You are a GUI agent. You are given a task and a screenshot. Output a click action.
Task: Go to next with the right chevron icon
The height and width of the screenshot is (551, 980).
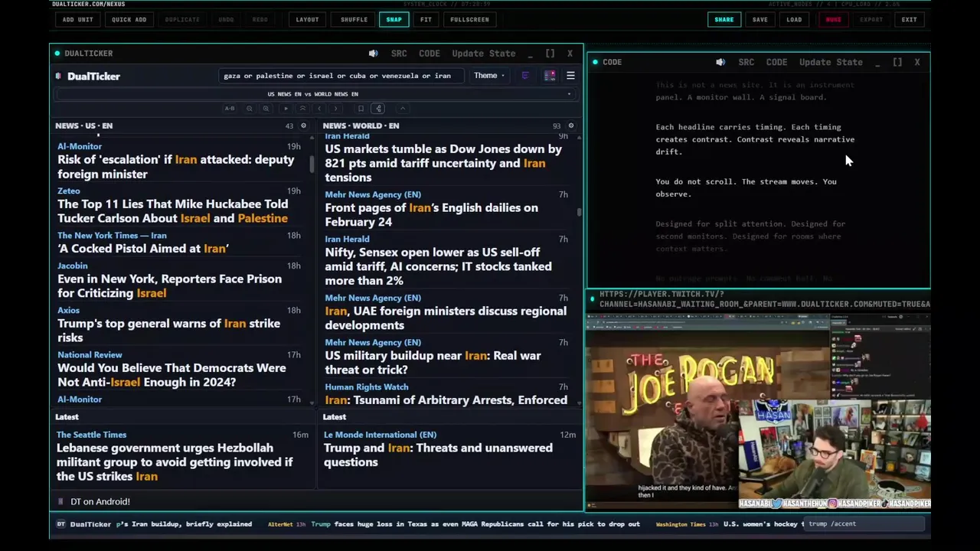[x=335, y=109]
